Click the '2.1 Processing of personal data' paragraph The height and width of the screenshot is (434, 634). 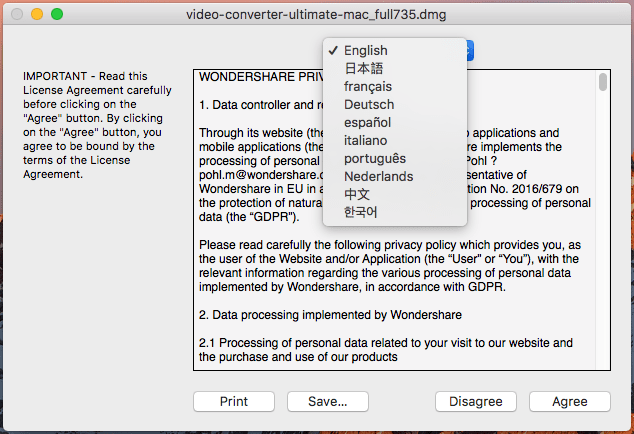(386, 350)
